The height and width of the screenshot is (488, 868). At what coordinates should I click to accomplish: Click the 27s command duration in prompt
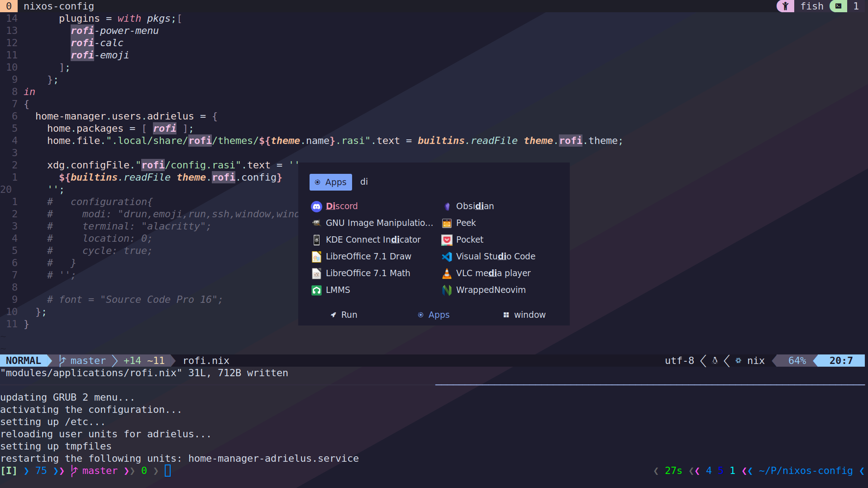pyautogui.click(x=673, y=471)
